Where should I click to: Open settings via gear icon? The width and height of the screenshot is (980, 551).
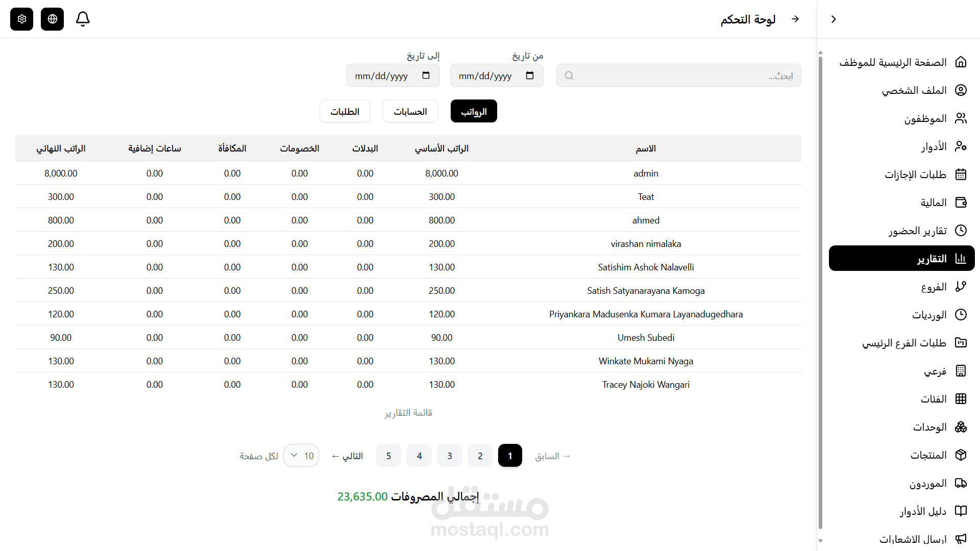click(21, 19)
